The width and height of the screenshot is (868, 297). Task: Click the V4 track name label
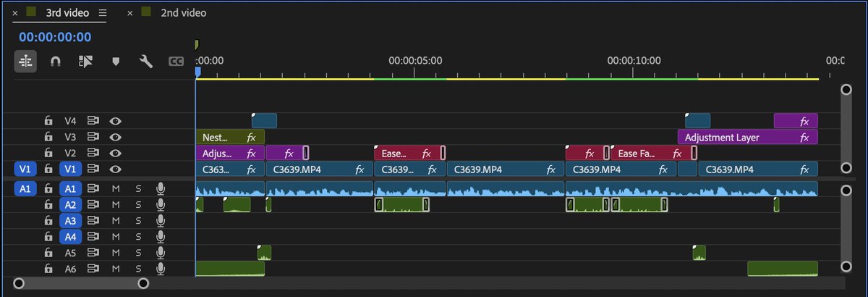(70, 121)
